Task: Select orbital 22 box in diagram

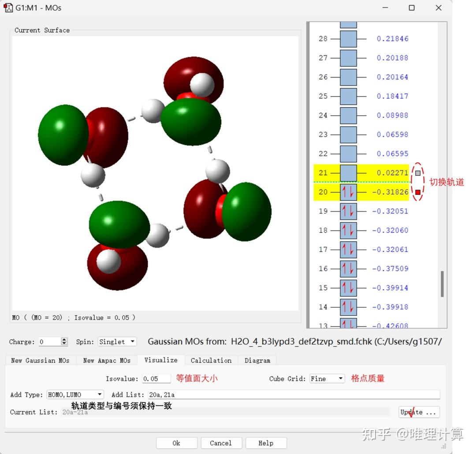Action: pyautogui.click(x=348, y=154)
